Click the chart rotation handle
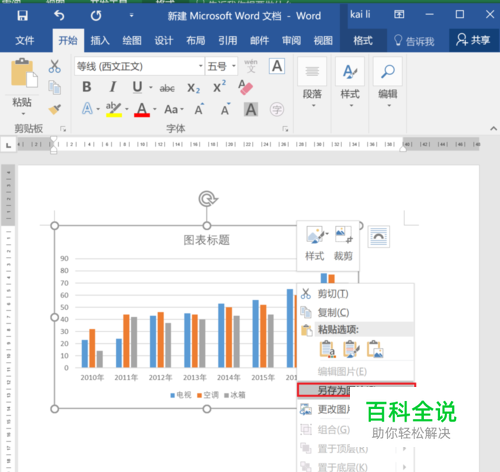Screen dimensions: 500x472 click(x=207, y=199)
